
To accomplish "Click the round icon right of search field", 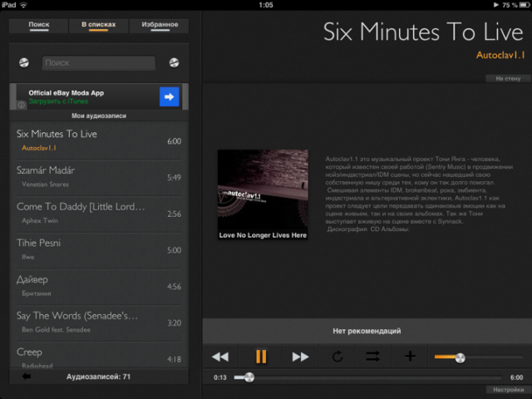I will tap(174, 63).
